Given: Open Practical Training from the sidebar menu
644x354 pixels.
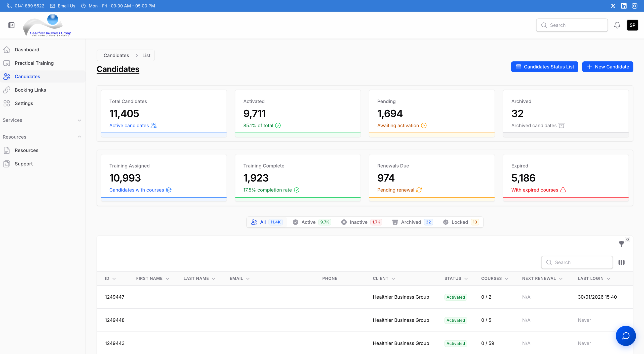Looking at the screenshot, I should (x=34, y=63).
